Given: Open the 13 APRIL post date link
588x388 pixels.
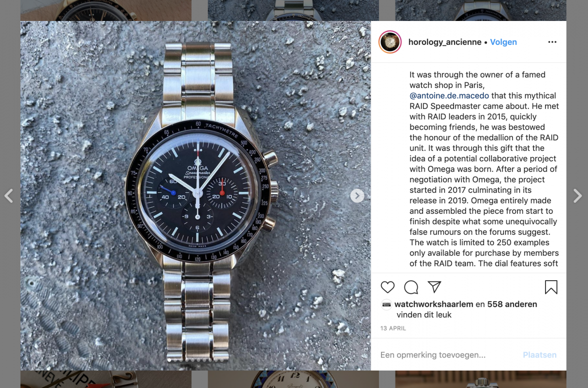Looking at the screenshot, I should [393, 328].
